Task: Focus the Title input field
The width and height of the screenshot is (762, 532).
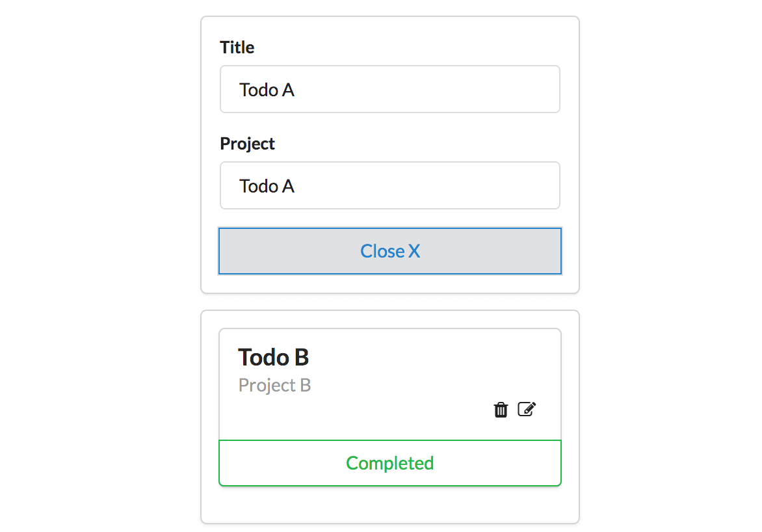Action: click(389, 90)
